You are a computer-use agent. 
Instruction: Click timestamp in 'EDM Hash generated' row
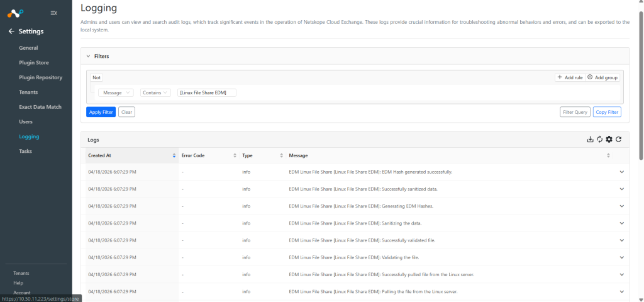click(112, 172)
